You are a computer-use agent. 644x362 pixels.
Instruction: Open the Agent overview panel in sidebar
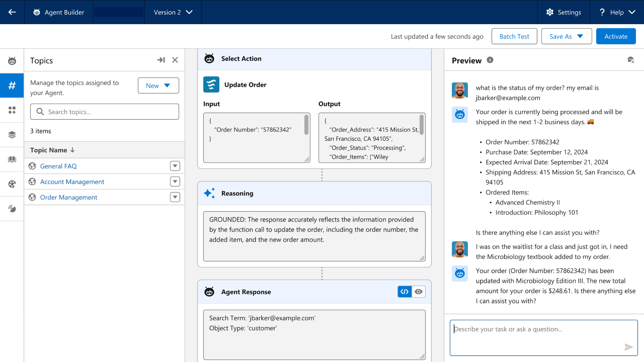click(x=12, y=60)
